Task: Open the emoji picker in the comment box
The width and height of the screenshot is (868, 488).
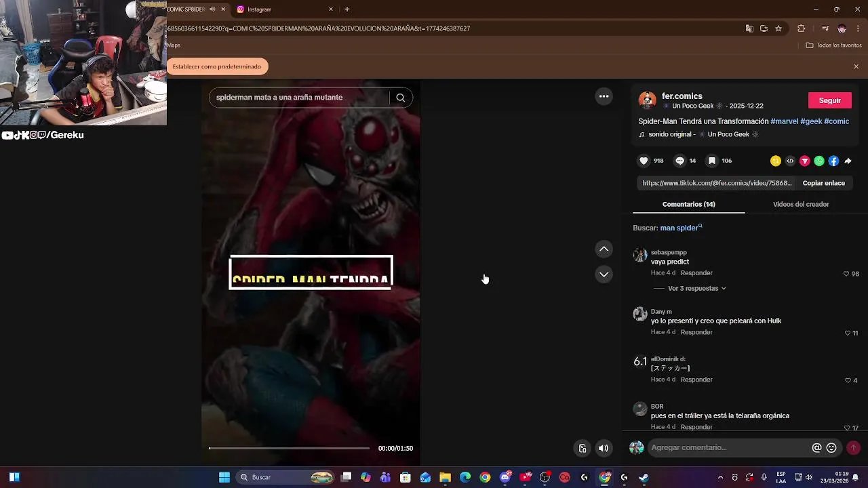Action: click(831, 448)
